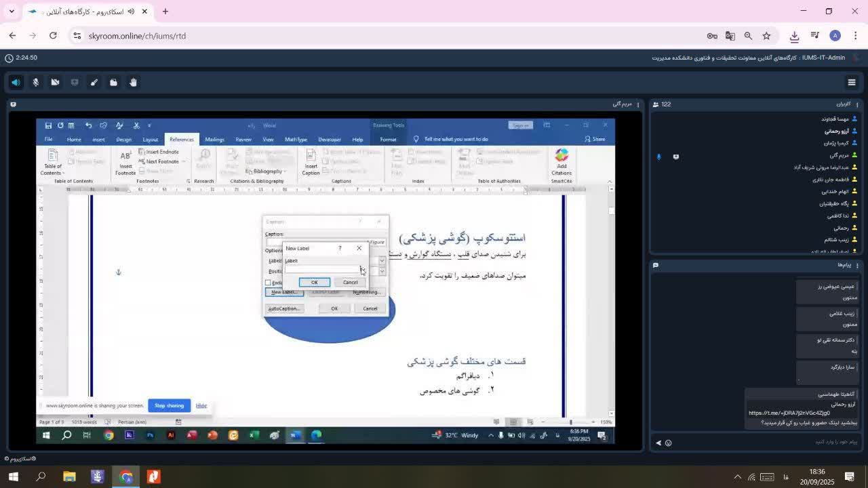Image resolution: width=868 pixels, height=488 pixels.
Task: Click the Telegram link in chat
Action: 789,413
